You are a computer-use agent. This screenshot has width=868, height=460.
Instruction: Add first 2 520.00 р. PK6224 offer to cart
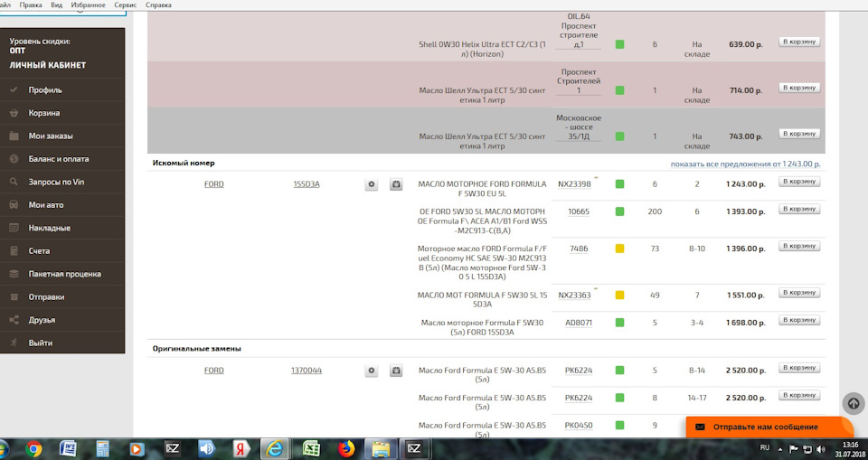[798, 368]
